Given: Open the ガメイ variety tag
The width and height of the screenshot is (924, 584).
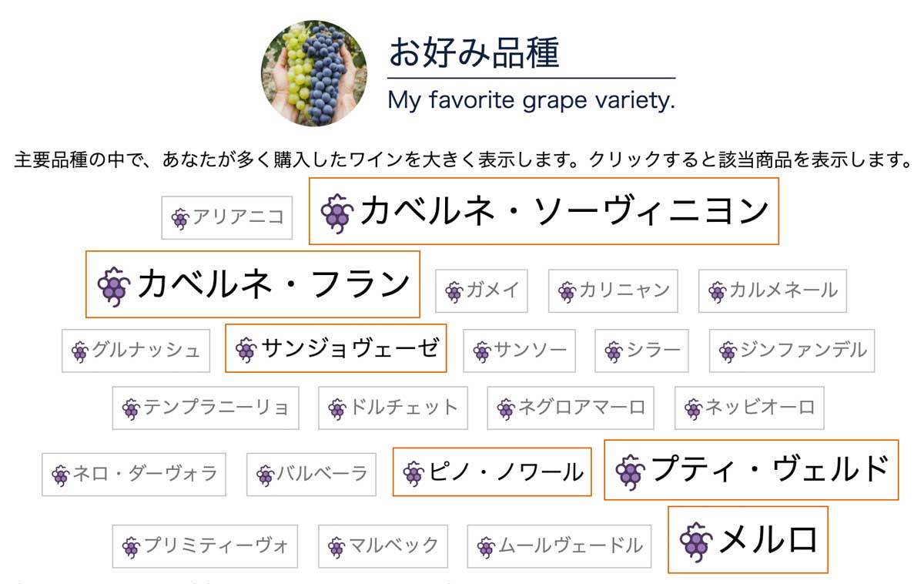Looking at the screenshot, I should click(x=481, y=290).
